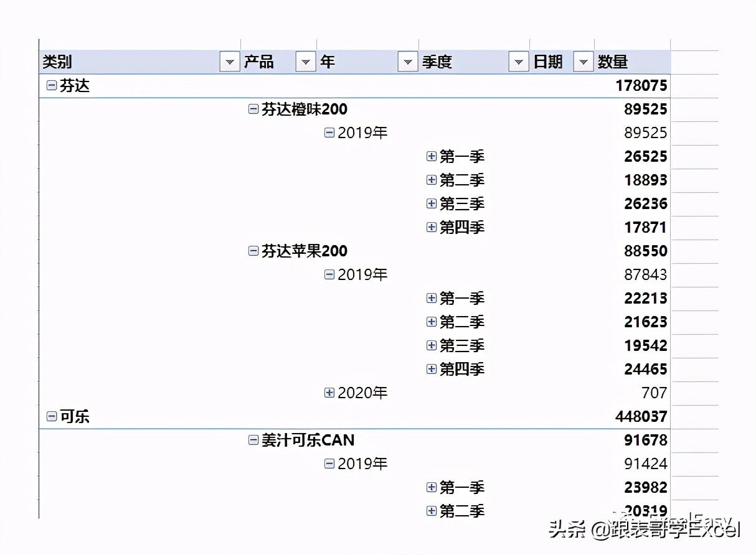This screenshot has height=555, width=756.
Task: Select the cell value 23982
Action: tap(646, 488)
